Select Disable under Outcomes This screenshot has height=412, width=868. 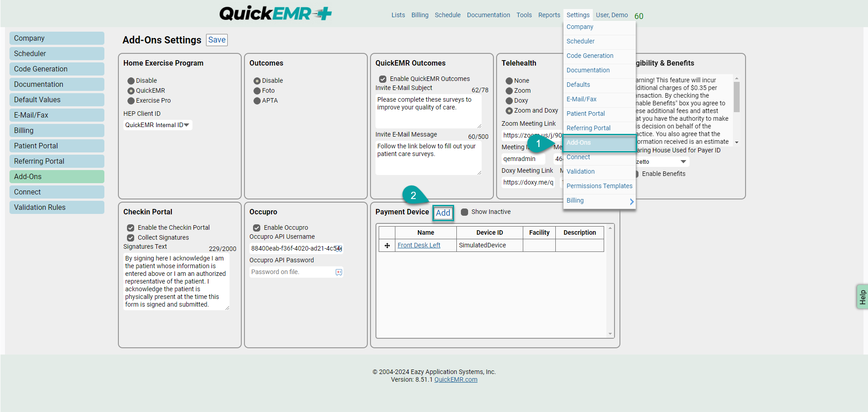click(257, 81)
